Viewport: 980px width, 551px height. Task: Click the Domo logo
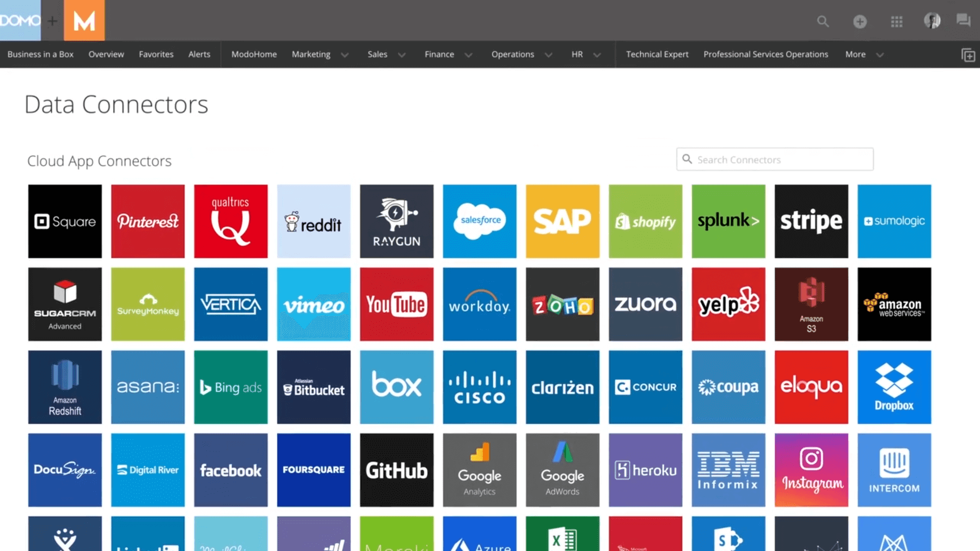coord(20,20)
